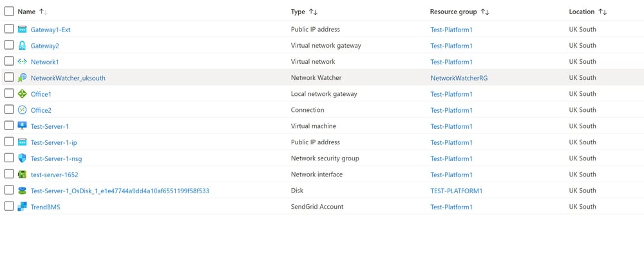Check the Test-Server-1-nsg row checkbox
644x257 pixels.
tap(9, 158)
